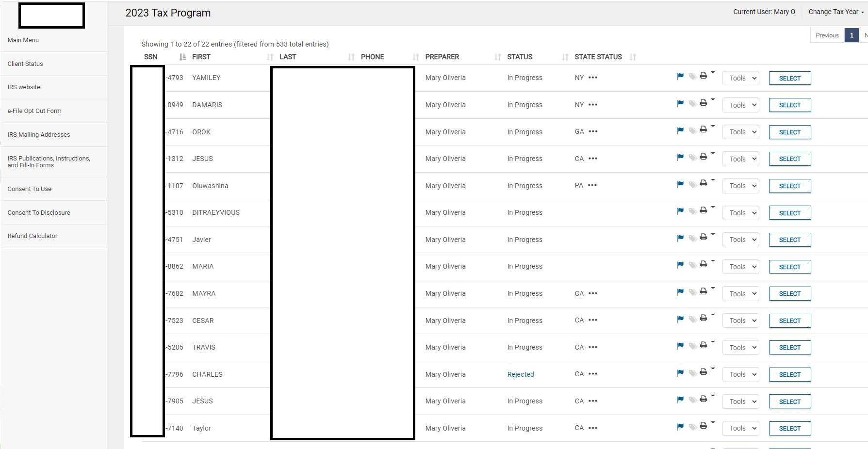Click the preparer name in TRAVIS's row
Viewport: 868px width, 449px height.
pyautogui.click(x=445, y=347)
